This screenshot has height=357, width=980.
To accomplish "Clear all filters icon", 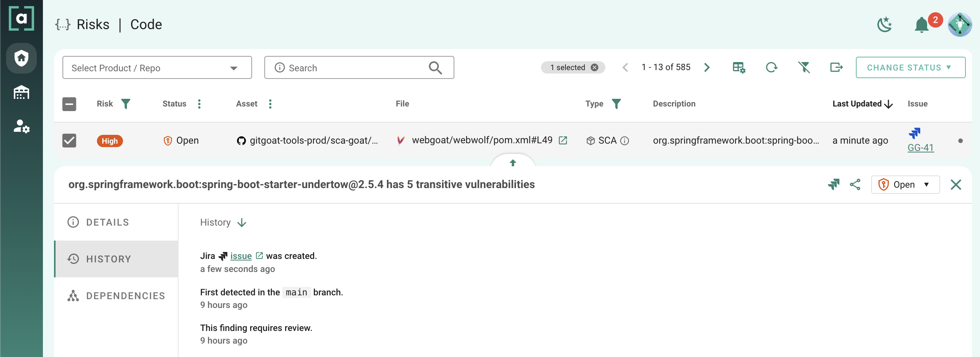I will click(804, 67).
